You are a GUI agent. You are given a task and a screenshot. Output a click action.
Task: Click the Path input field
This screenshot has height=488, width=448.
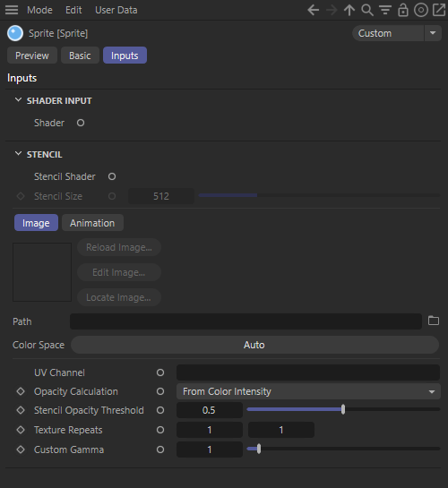[246, 321]
